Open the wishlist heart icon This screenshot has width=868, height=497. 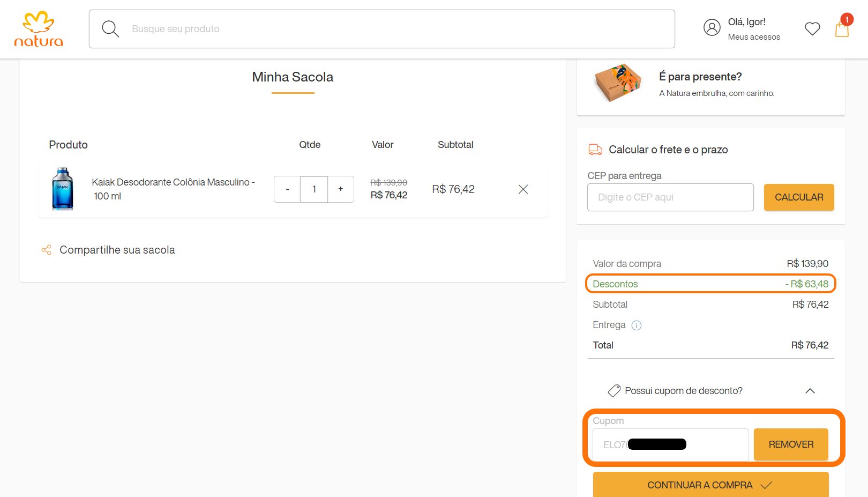pyautogui.click(x=812, y=28)
